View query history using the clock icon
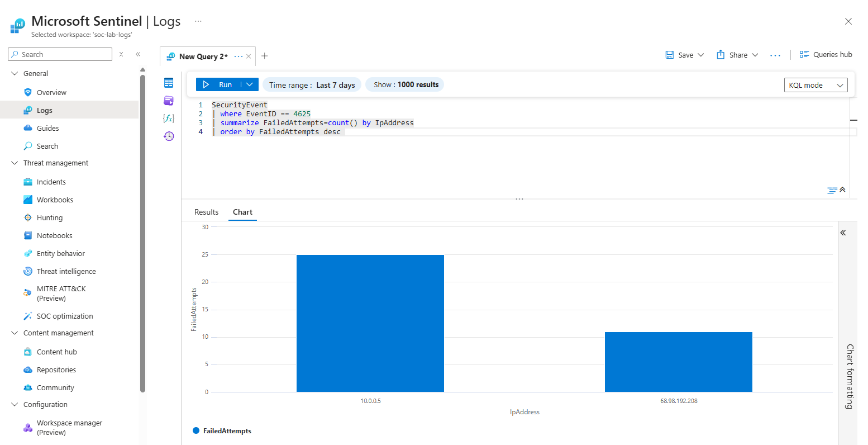The height and width of the screenshot is (445, 868). [169, 136]
